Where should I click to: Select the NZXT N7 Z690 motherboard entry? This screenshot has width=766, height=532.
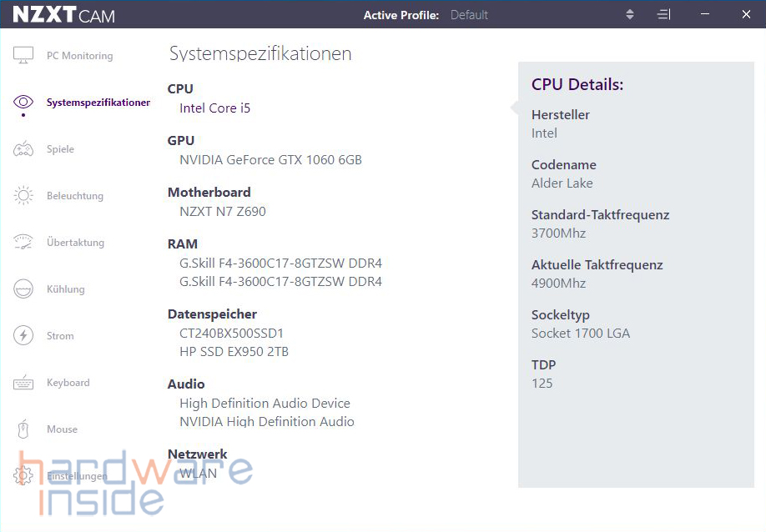coord(223,212)
